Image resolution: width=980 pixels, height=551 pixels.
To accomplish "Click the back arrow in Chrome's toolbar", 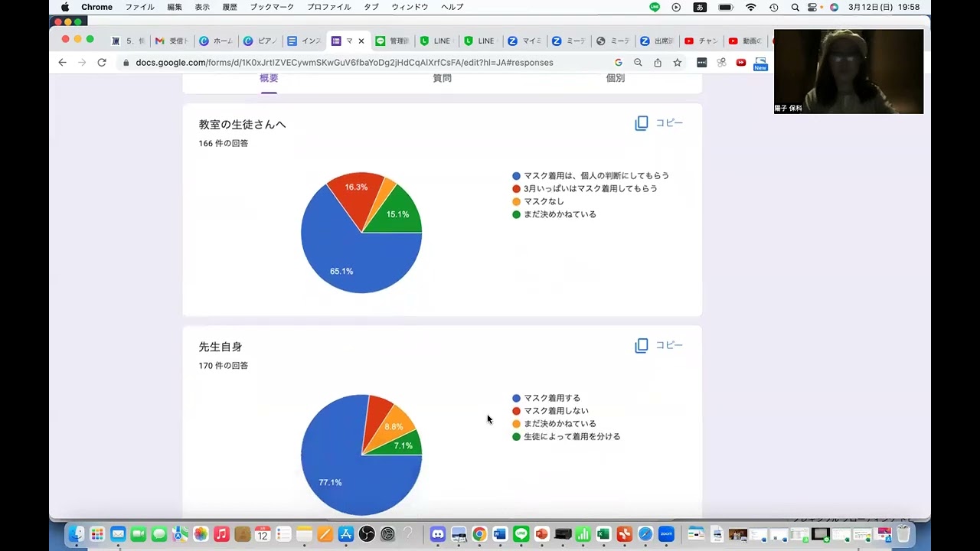I will tap(62, 62).
